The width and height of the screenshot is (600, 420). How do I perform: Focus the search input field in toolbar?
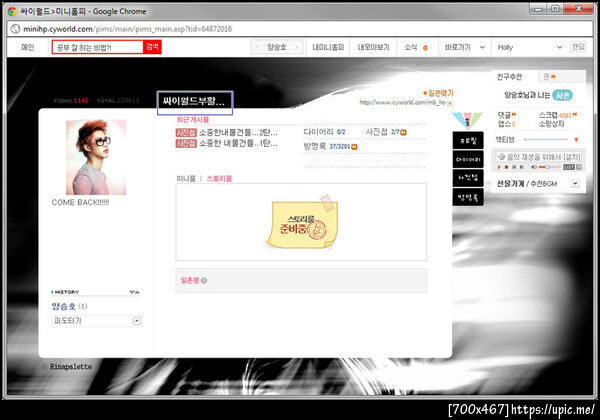coord(98,47)
